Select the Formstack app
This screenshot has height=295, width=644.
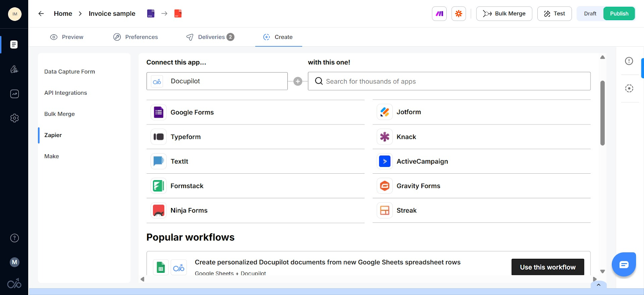[x=256, y=186]
